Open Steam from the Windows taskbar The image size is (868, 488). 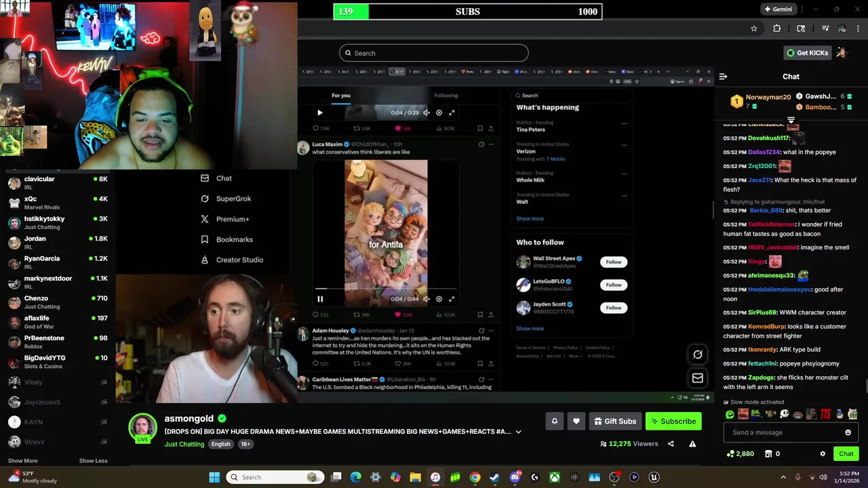(x=495, y=477)
